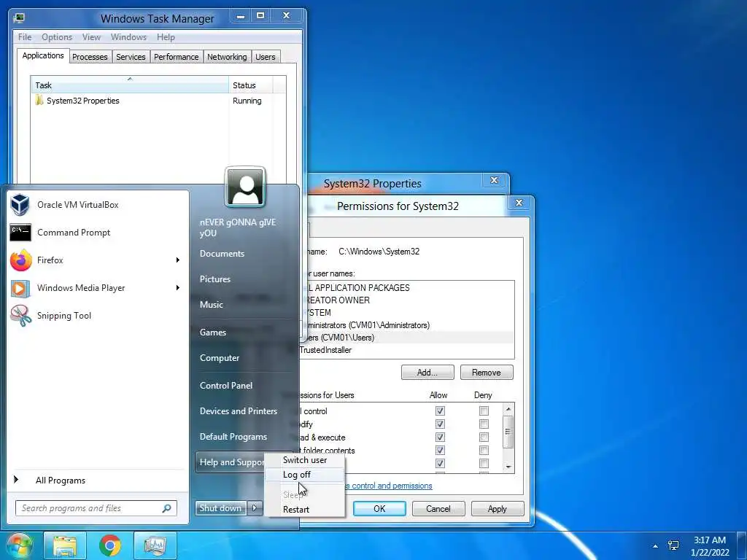This screenshot has width=747, height=560.
Task: Click the permissions list scrollbar thumb
Action: 508,432
